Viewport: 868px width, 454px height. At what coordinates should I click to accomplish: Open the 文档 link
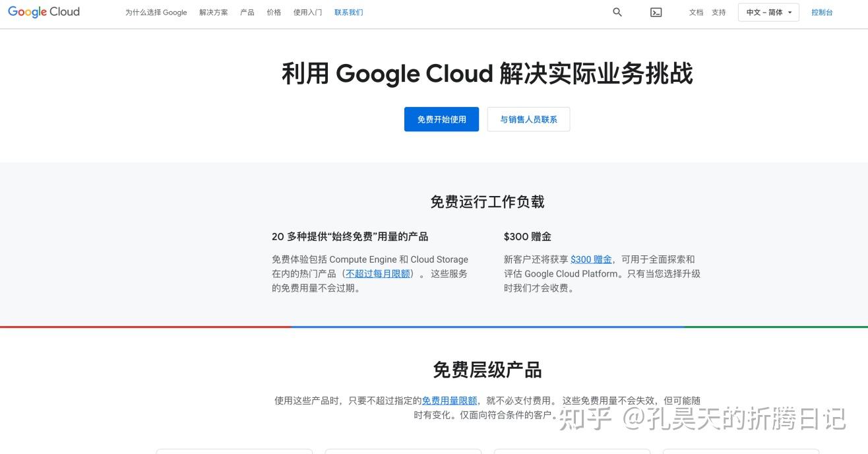pos(697,13)
